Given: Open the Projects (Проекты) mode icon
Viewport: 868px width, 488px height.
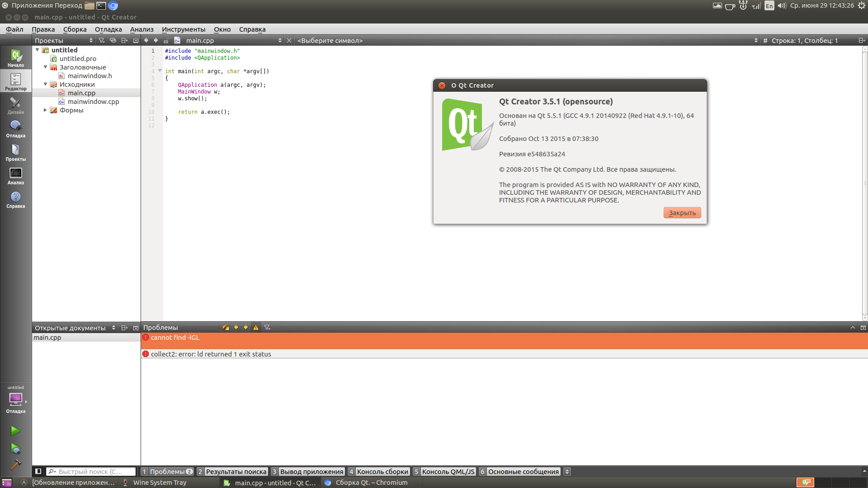Looking at the screenshot, I should 16,152.
